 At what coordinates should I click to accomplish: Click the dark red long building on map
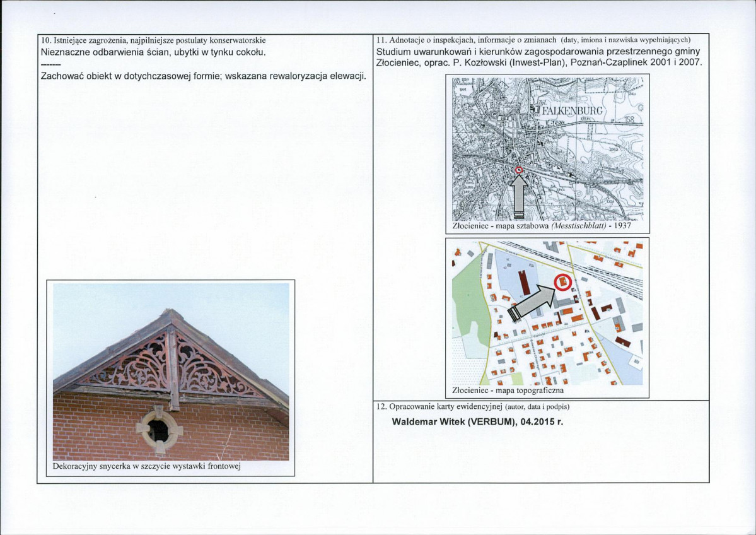524,283
